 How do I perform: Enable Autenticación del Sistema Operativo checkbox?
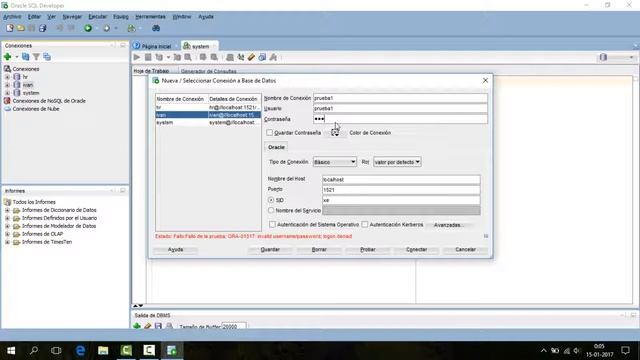click(x=272, y=224)
